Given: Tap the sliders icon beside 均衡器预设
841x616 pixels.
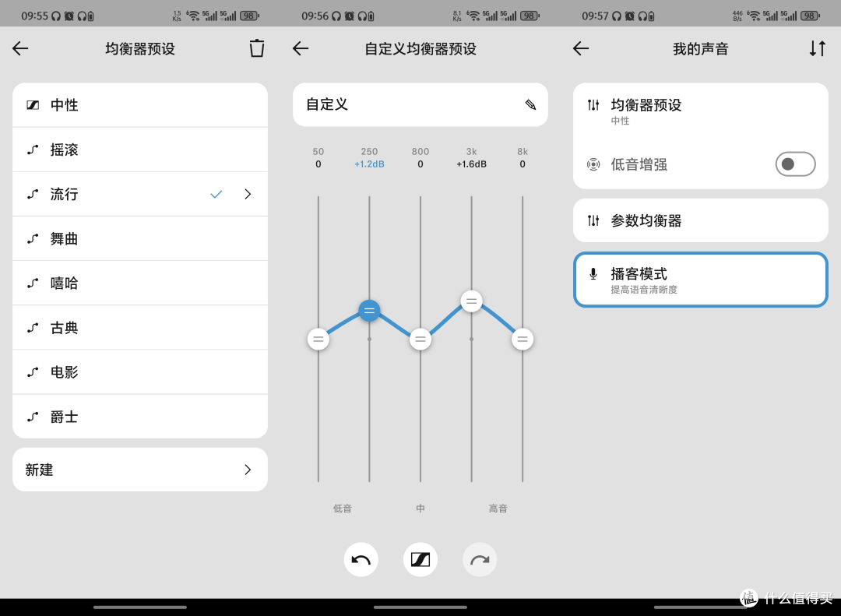Looking at the screenshot, I should pos(593,104).
